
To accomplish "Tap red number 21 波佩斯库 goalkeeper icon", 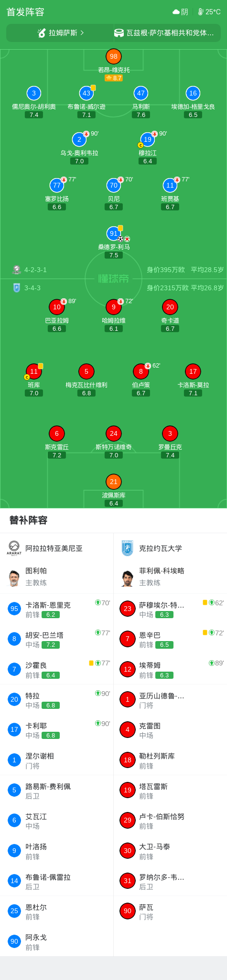I will 114,482.
